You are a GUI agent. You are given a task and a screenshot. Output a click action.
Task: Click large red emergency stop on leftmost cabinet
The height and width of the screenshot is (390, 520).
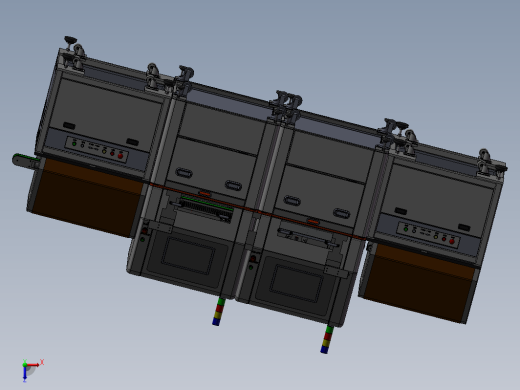pos(120,156)
